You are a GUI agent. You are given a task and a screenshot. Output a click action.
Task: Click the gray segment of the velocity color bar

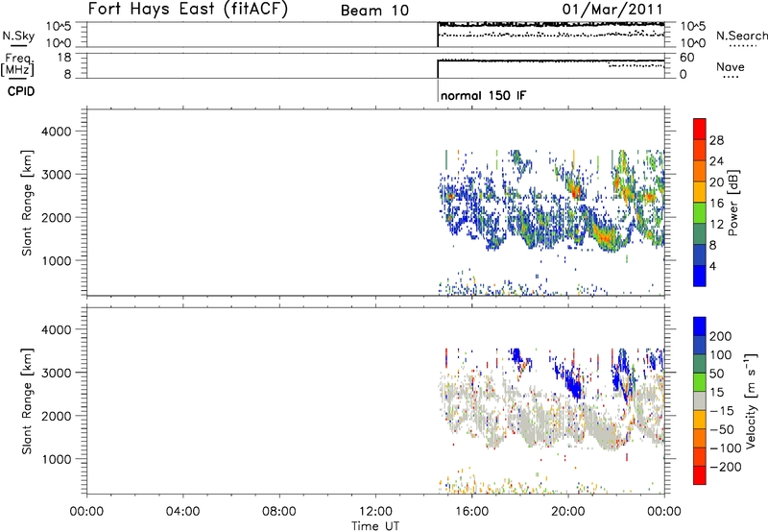tap(700, 401)
